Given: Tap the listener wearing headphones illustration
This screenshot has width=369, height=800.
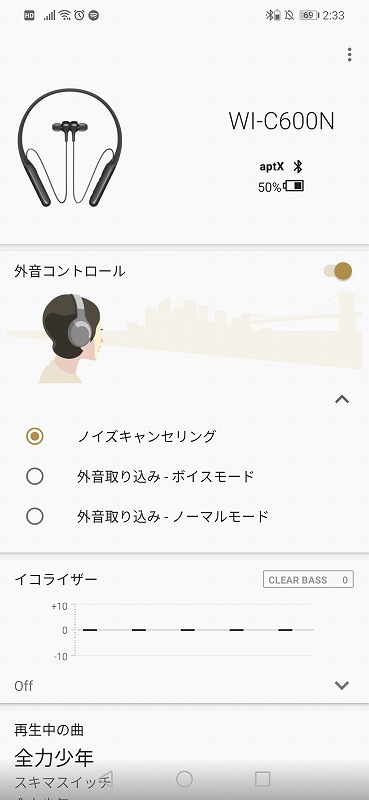Looking at the screenshot, I should pyautogui.click(x=72, y=338).
